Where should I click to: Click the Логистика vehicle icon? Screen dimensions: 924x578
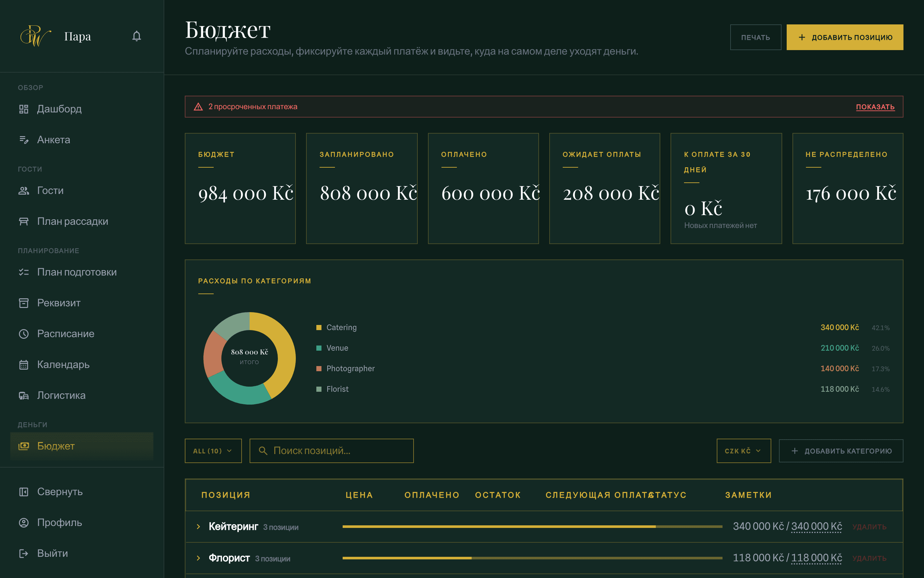pos(24,396)
